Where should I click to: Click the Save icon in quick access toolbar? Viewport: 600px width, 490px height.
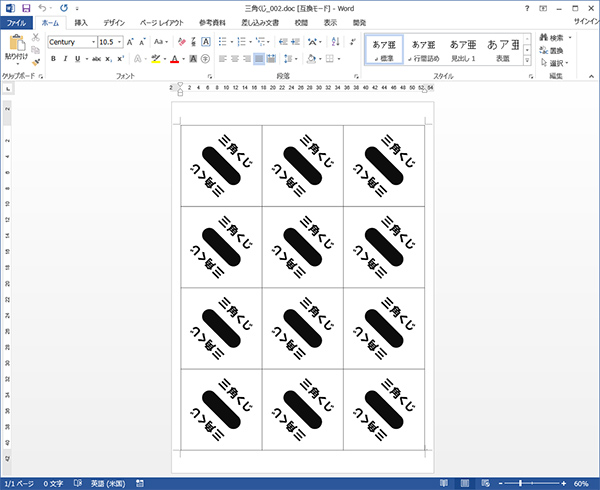(25, 7)
